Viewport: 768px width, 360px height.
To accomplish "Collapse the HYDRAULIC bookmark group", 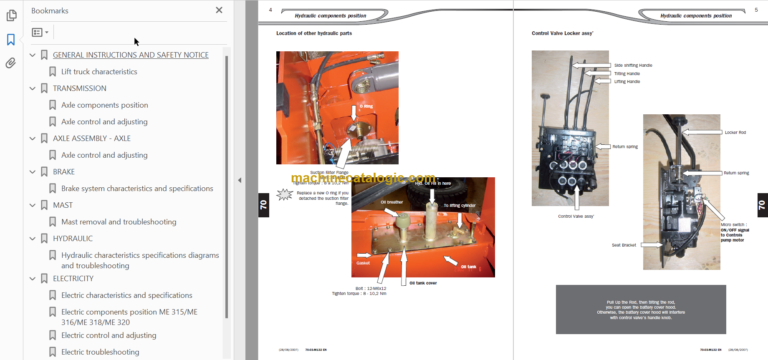I will coord(32,239).
